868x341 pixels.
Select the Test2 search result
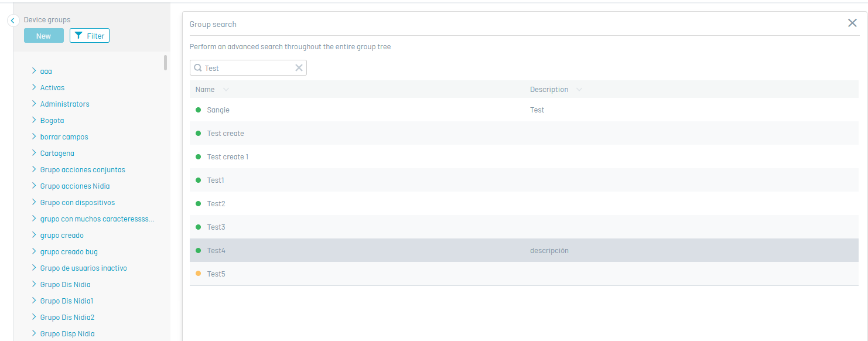click(x=216, y=203)
